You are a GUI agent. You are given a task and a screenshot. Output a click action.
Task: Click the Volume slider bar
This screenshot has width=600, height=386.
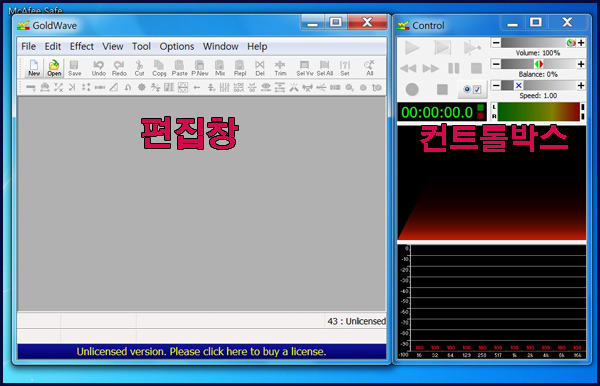click(538, 42)
